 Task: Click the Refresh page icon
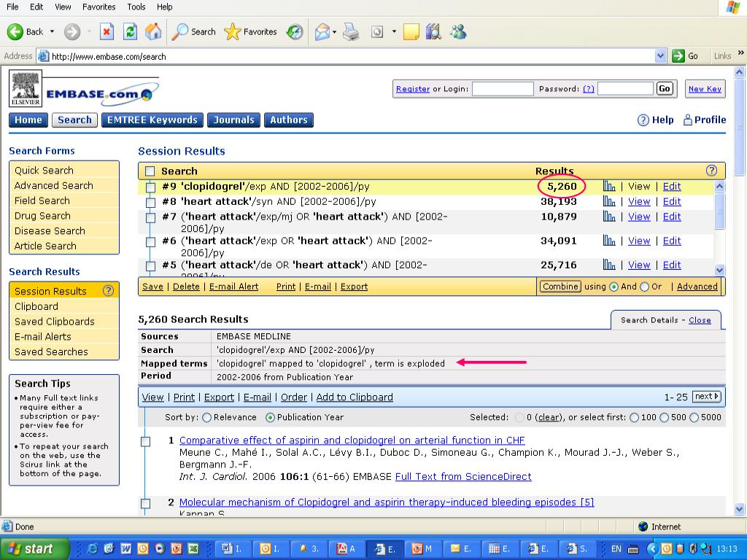coord(130,32)
